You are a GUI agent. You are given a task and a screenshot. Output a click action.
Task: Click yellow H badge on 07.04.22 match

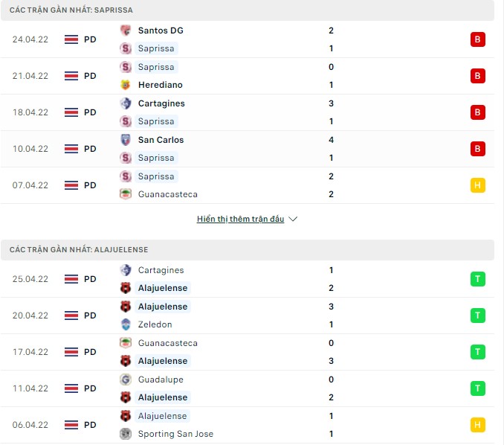pyautogui.click(x=477, y=185)
